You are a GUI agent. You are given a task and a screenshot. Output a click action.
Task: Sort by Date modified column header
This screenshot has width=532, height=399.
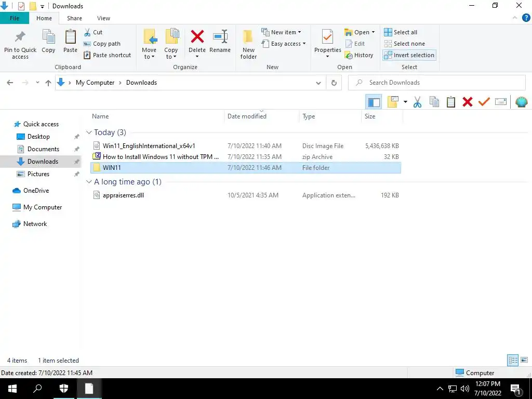247,116
